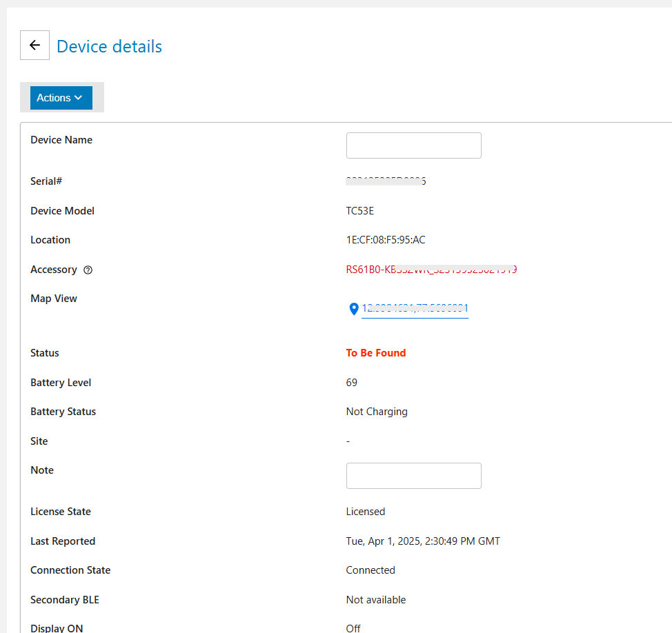Click the Not Charging battery status
672x633 pixels.
tap(376, 412)
